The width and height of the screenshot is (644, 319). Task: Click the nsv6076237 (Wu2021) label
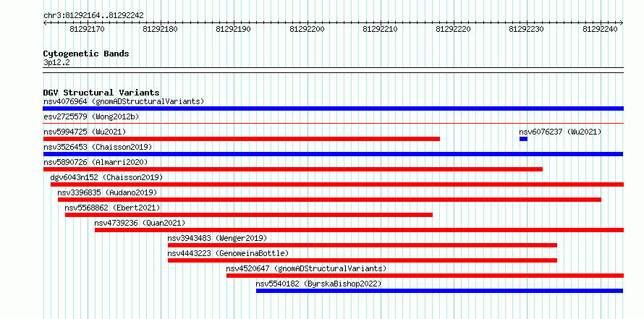[560, 132]
